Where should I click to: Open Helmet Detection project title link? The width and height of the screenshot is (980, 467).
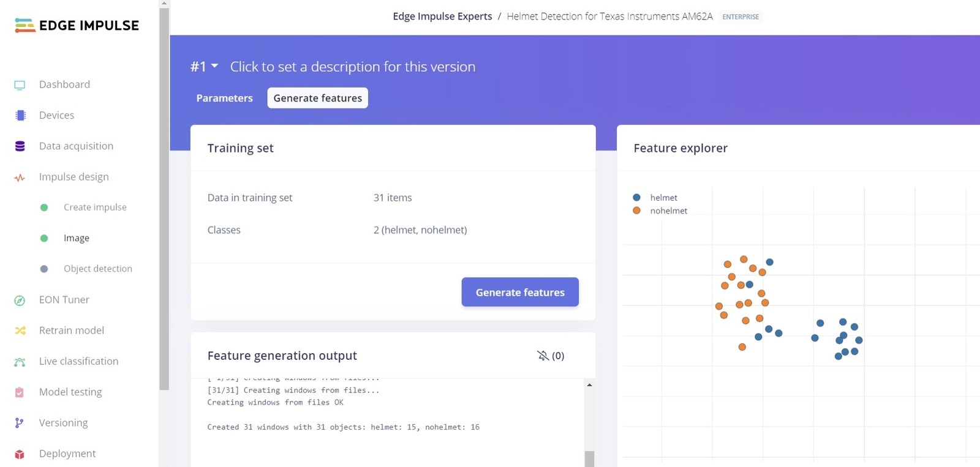(609, 17)
